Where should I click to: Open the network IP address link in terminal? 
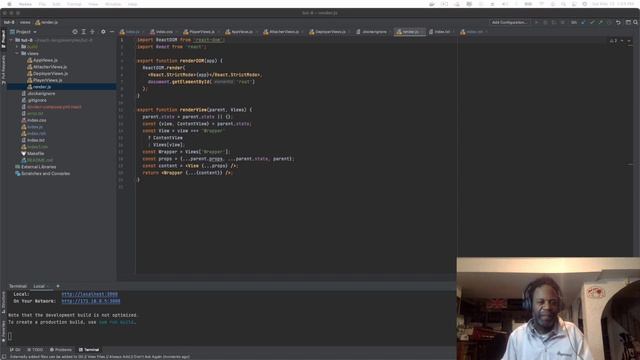click(x=91, y=301)
